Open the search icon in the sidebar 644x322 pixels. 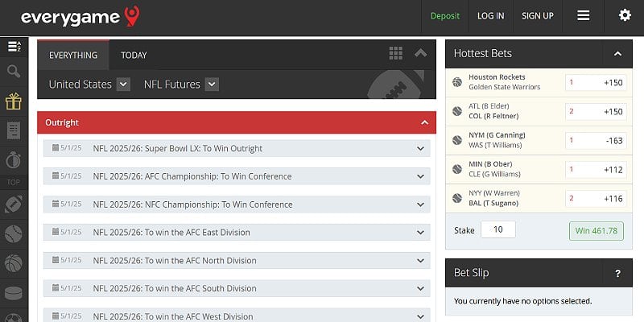click(14, 72)
